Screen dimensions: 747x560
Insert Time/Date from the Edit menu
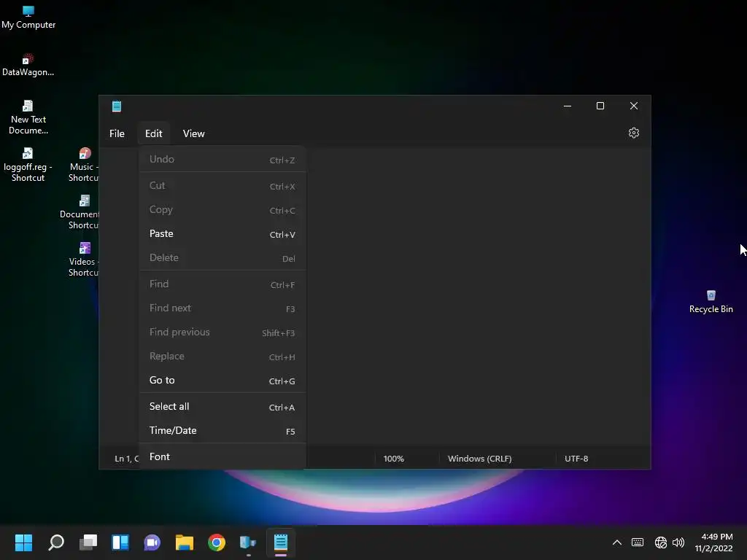point(222,430)
